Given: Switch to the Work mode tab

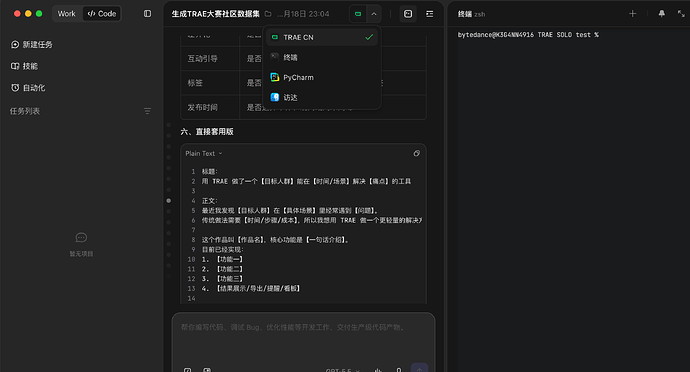Looking at the screenshot, I should [x=66, y=14].
